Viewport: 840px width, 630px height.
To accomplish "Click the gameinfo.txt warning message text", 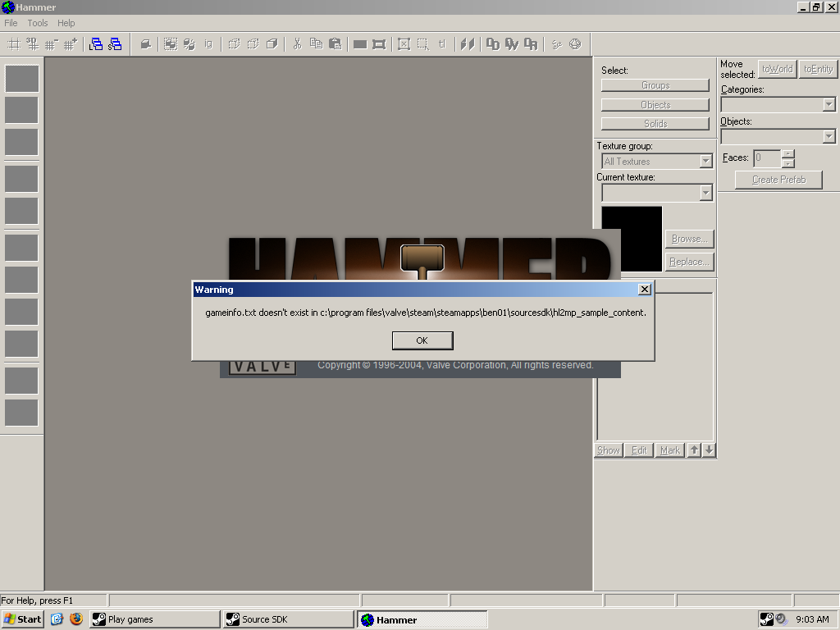I will [x=426, y=313].
